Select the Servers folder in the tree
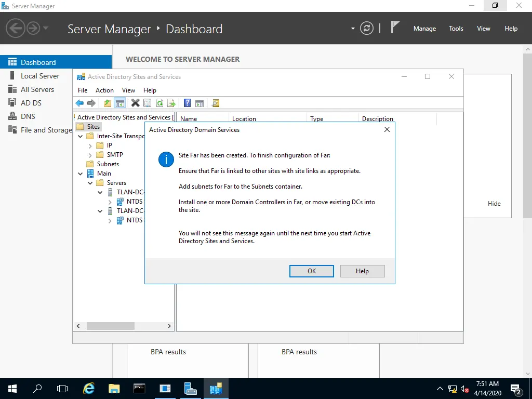Viewport: 532px width, 399px height. (116, 183)
